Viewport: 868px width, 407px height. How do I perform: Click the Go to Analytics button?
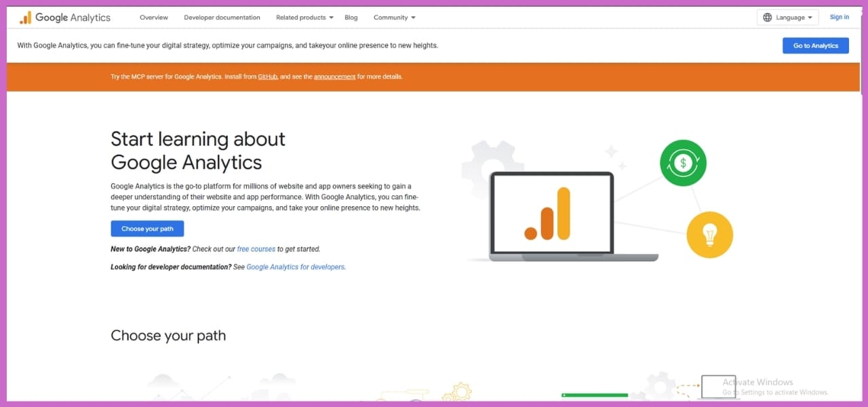click(815, 45)
